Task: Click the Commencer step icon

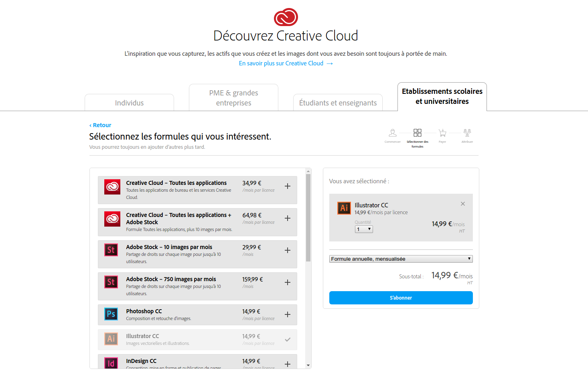Action: click(393, 133)
